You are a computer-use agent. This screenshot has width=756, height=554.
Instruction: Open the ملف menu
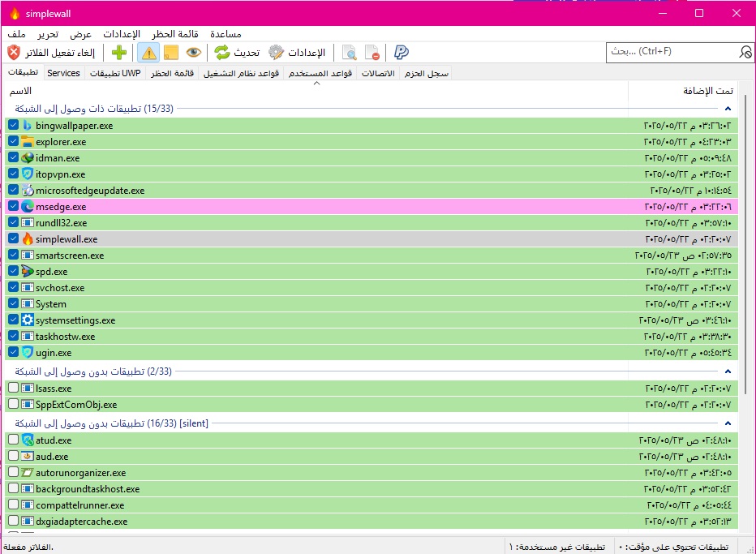(x=17, y=34)
